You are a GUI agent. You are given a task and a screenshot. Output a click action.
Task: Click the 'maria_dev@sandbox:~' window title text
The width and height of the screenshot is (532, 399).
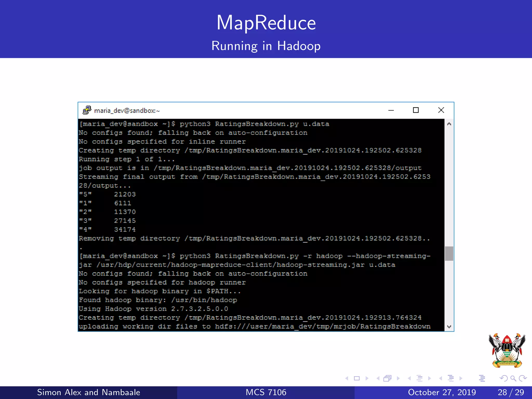127,111
